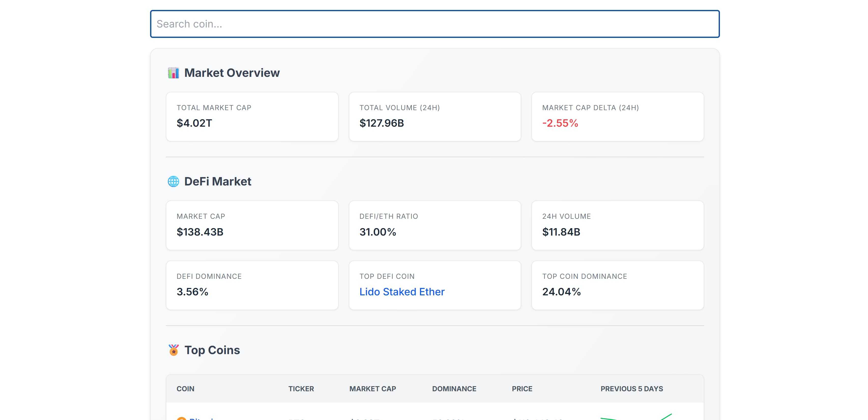Screen dimensions: 868x420
Task: Click the DeFi Market Cap $138.43B card
Action: pos(252,225)
